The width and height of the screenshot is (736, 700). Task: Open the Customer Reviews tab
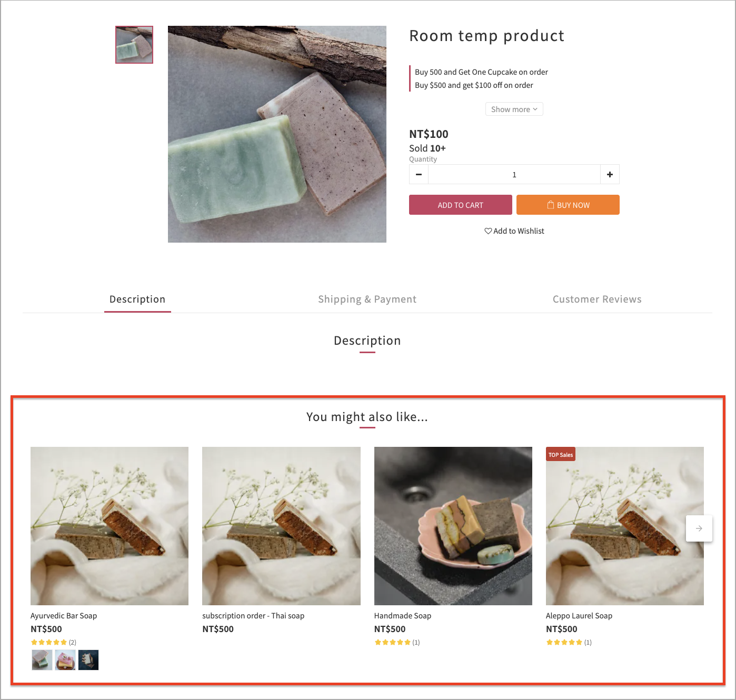(597, 299)
